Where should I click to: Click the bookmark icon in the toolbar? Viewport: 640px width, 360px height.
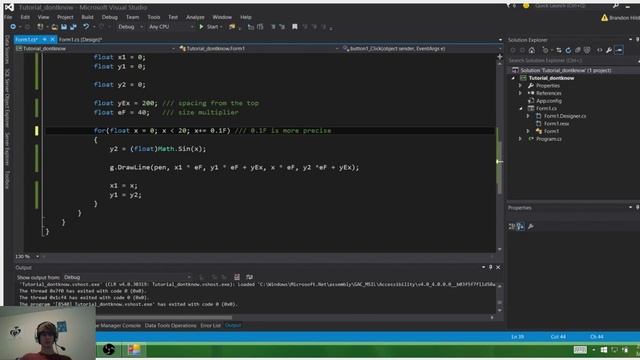(295, 27)
